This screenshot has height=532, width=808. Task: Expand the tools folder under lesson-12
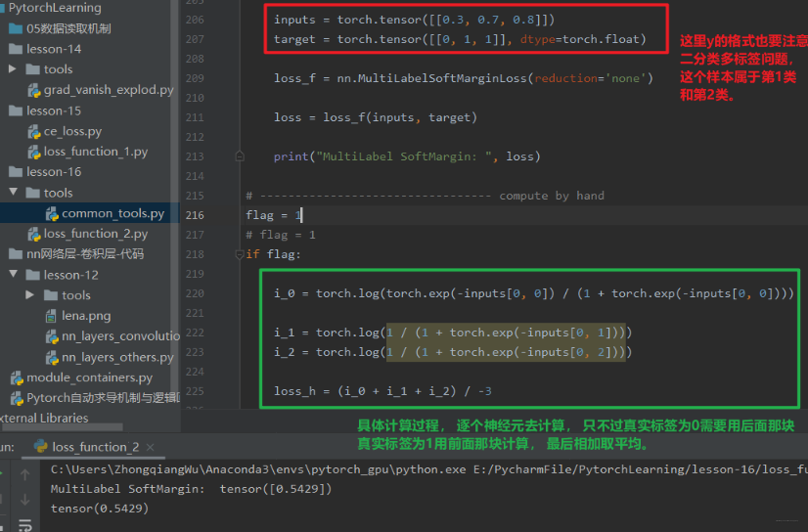click(x=30, y=294)
